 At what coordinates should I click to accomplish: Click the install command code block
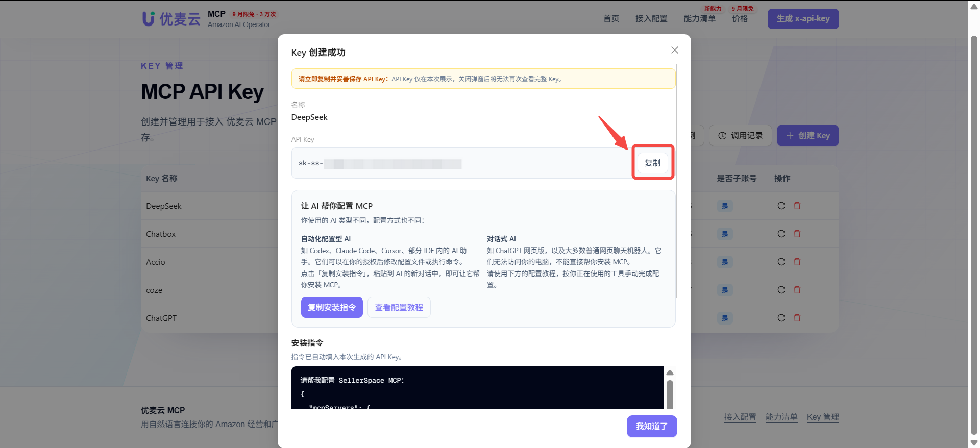pyautogui.click(x=478, y=387)
